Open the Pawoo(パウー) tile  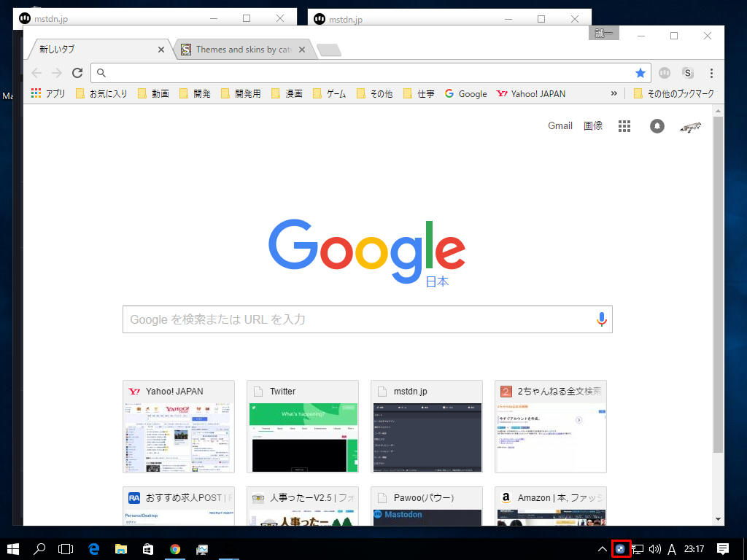click(426, 506)
